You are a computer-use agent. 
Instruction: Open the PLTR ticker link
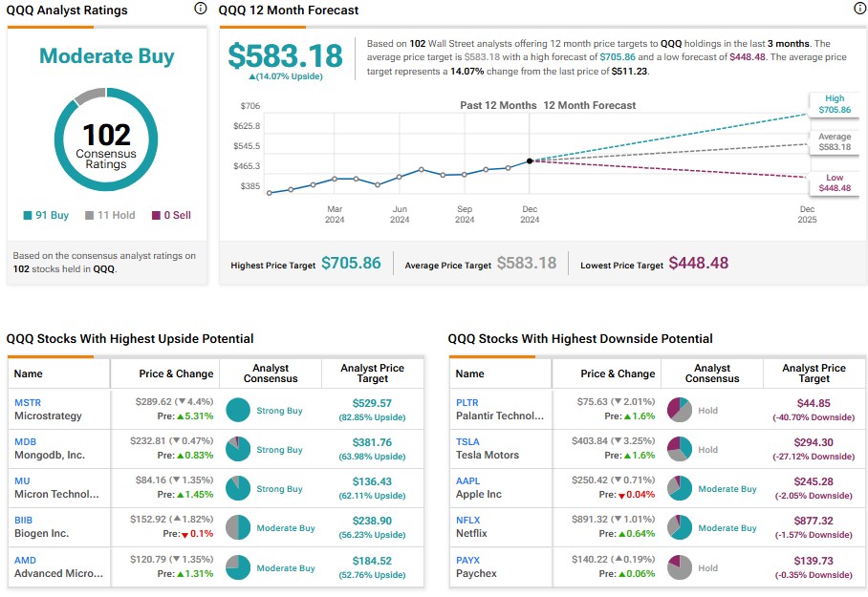click(467, 403)
